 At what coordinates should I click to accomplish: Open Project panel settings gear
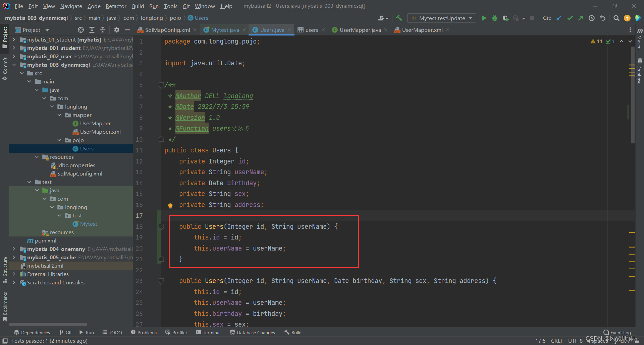tap(116, 30)
